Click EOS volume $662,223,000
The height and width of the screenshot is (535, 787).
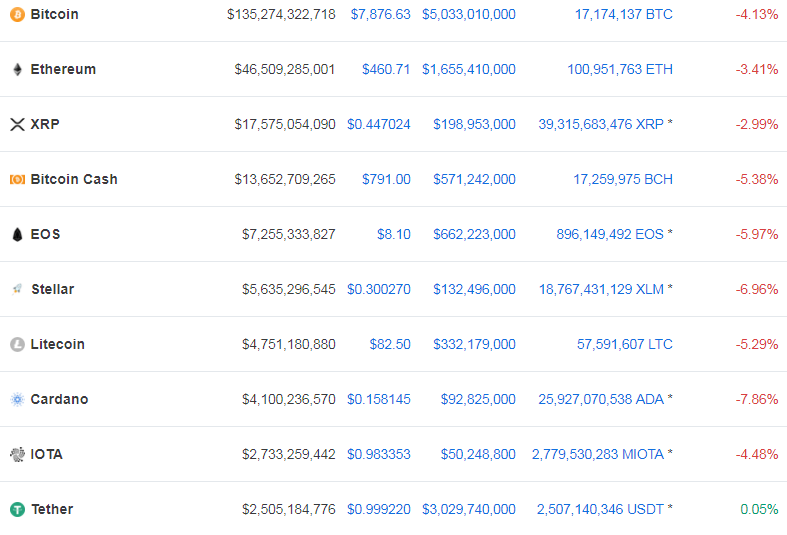click(474, 234)
